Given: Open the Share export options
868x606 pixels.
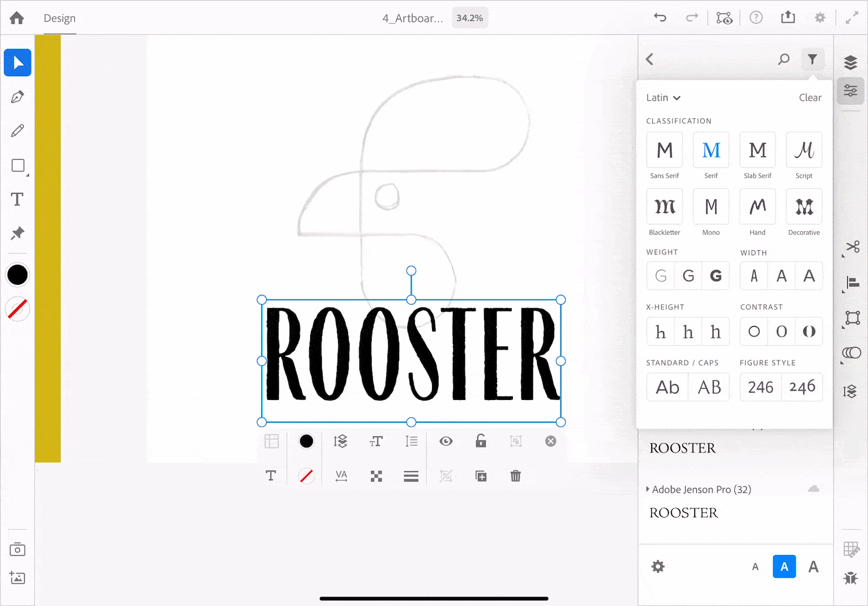Looking at the screenshot, I should [x=789, y=17].
